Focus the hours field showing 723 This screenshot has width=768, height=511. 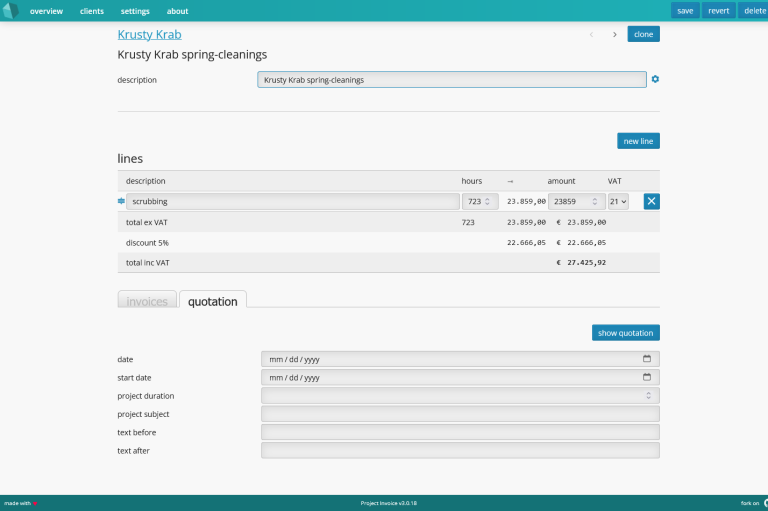(480, 201)
